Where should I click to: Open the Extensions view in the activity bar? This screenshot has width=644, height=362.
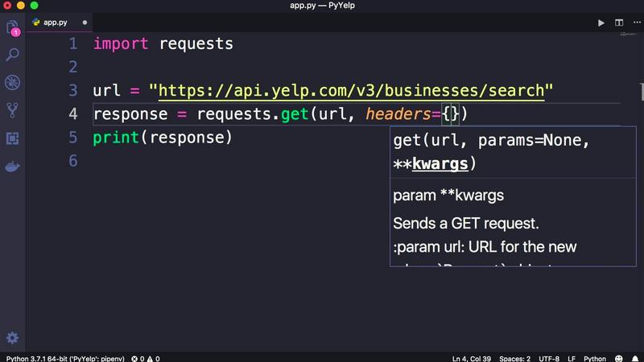pyautogui.click(x=12, y=138)
